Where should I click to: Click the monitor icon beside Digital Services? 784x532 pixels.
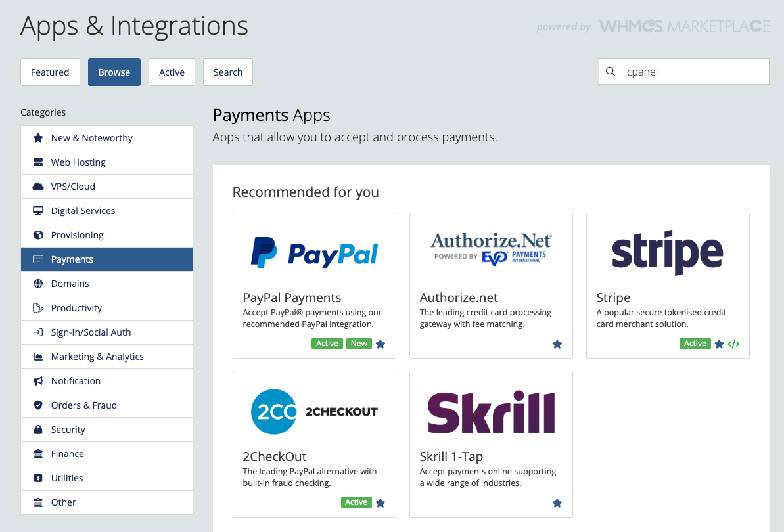[x=38, y=211]
